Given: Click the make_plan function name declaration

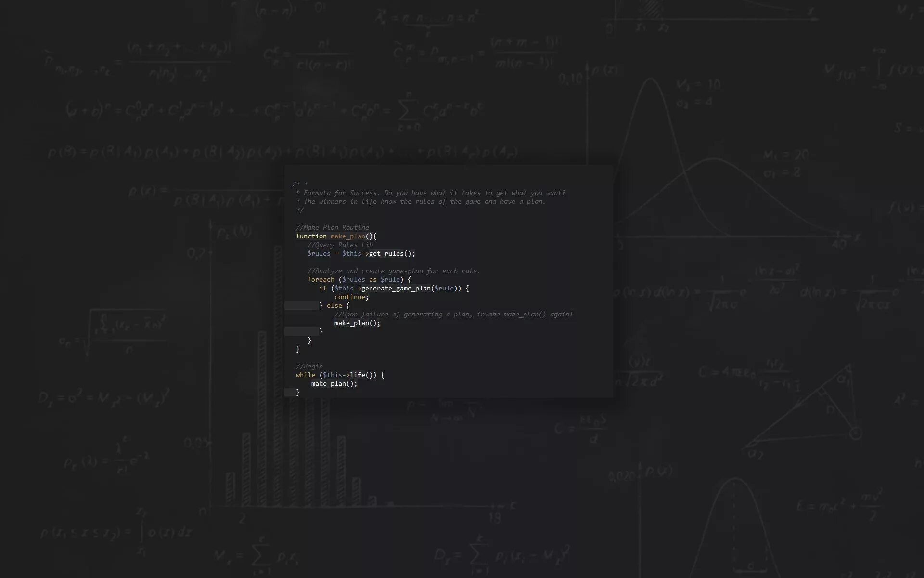Looking at the screenshot, I should 347,236.
